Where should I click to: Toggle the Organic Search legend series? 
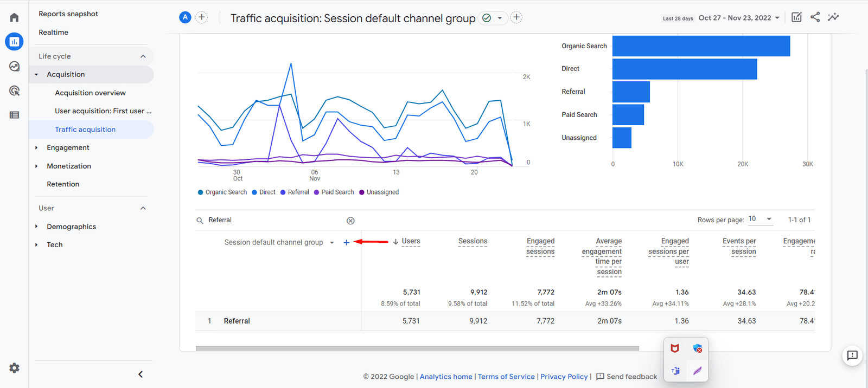pos(222,192)
